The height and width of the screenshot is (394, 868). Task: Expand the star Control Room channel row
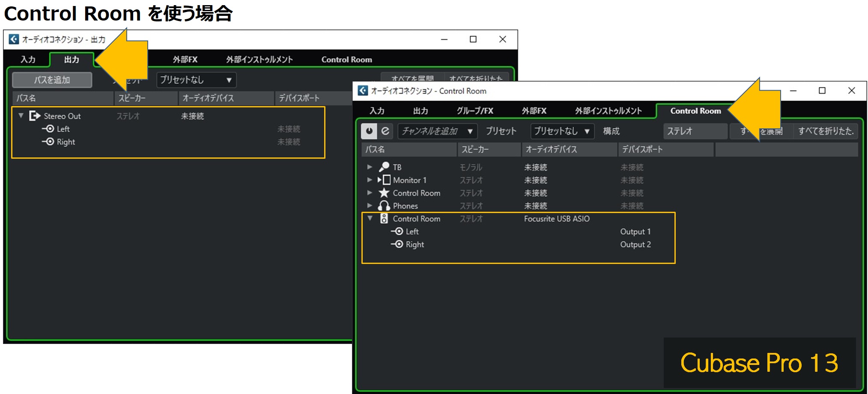point(370,193)
